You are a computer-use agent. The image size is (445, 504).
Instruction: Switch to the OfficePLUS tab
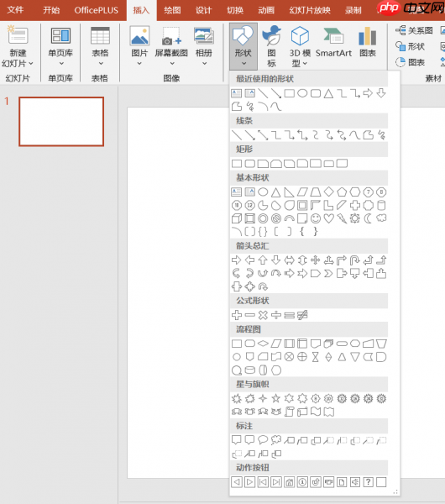click(96, 10)
